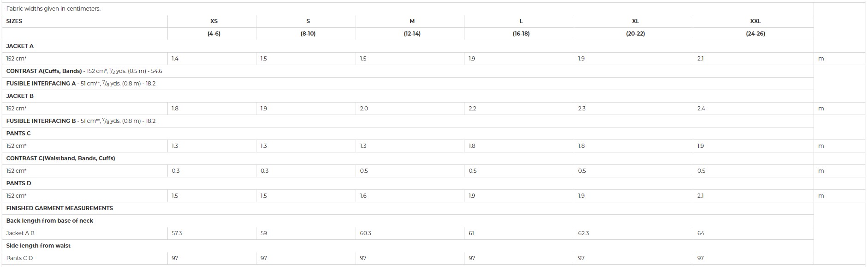
Task: Select the FINISHED GARMENT MEASUREMENTS heading
Action: click(x=59, y=208)
